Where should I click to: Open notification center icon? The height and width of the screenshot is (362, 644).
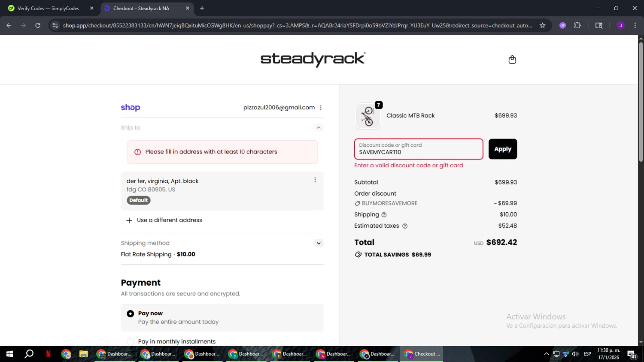click(632, 354)
